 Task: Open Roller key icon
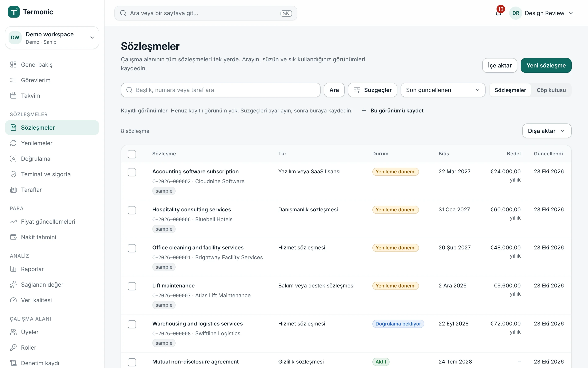pyautogui.click(x=13, y=348)
